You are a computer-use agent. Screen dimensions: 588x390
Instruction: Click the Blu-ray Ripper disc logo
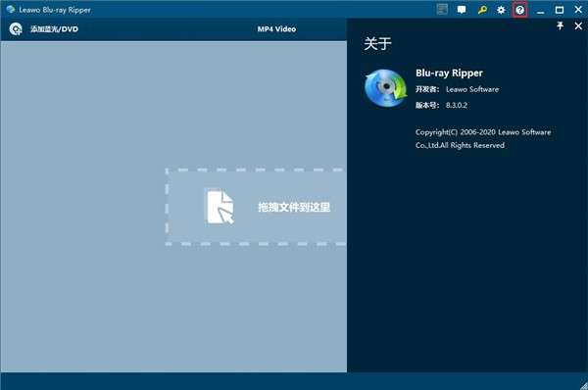tap(386, 88)
